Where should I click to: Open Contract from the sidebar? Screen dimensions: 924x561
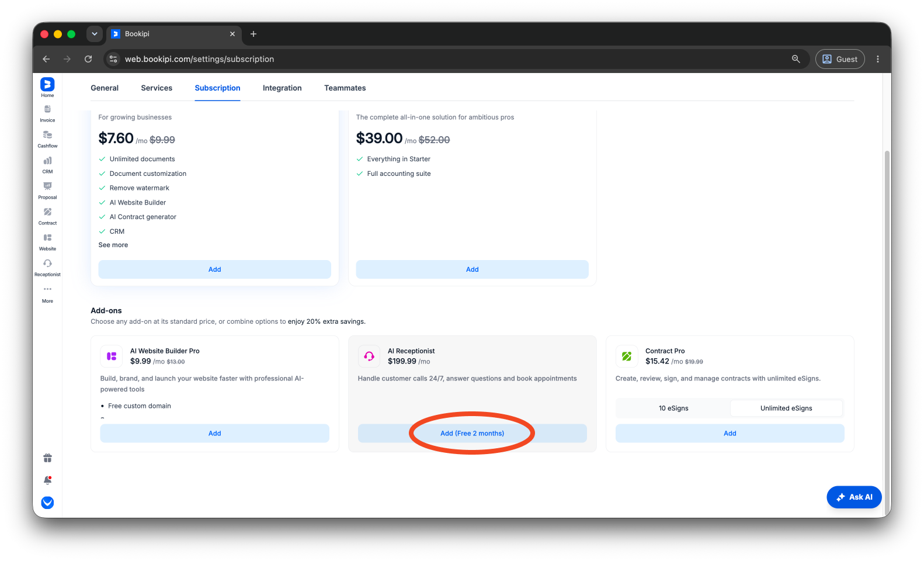point(47,216)
